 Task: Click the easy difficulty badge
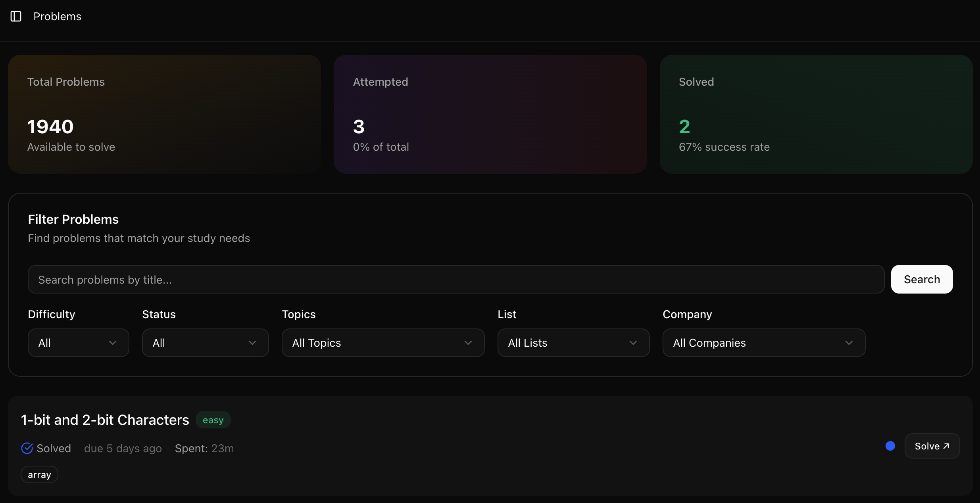pyautogui.click(x=213, y=420)
